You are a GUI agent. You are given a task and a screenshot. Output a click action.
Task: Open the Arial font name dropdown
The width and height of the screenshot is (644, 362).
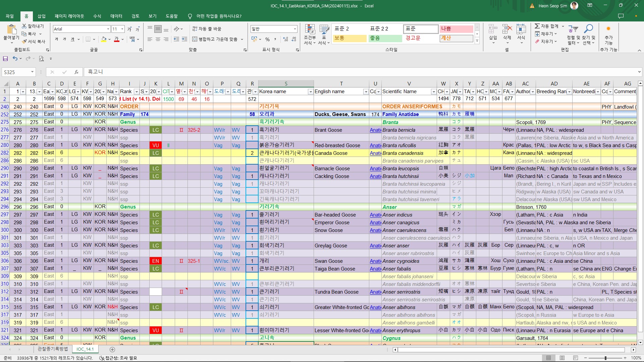(x=108, y=29)
